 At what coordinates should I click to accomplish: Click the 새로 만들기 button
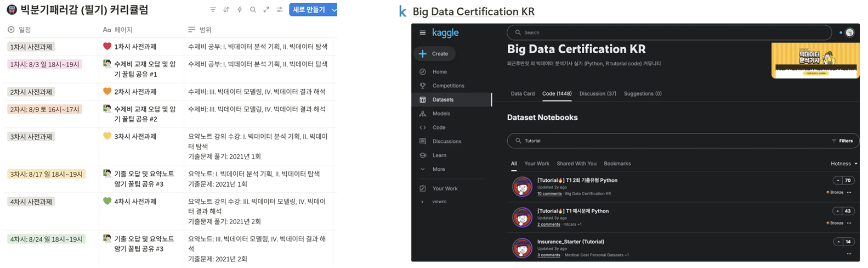tap(309, 9)
